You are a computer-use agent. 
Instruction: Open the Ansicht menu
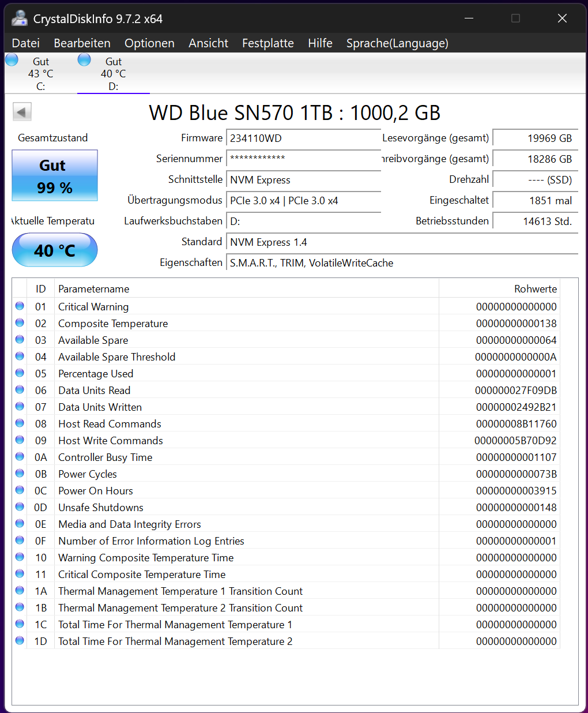point(208,43)
